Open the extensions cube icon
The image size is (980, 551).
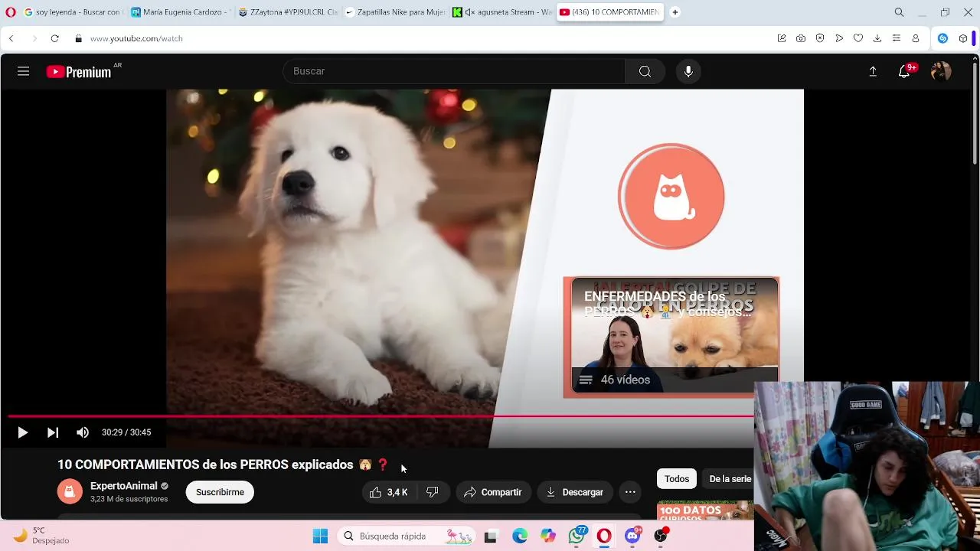963,38
